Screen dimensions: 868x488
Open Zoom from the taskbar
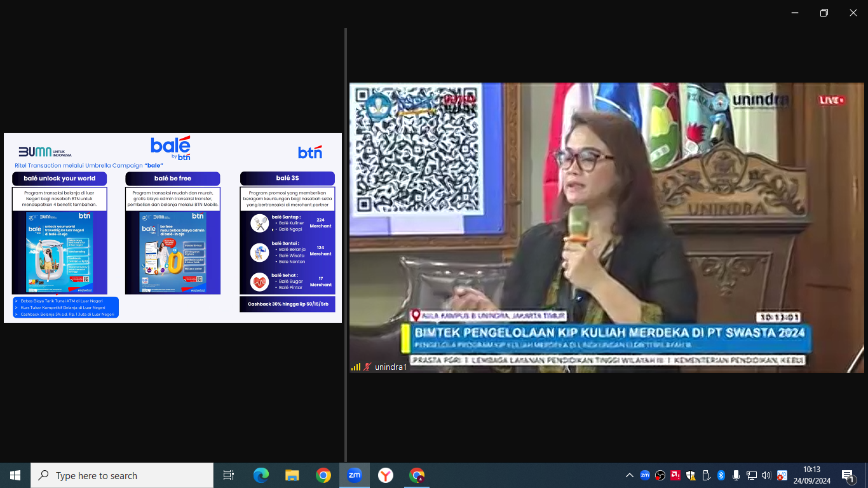(355, 475)
